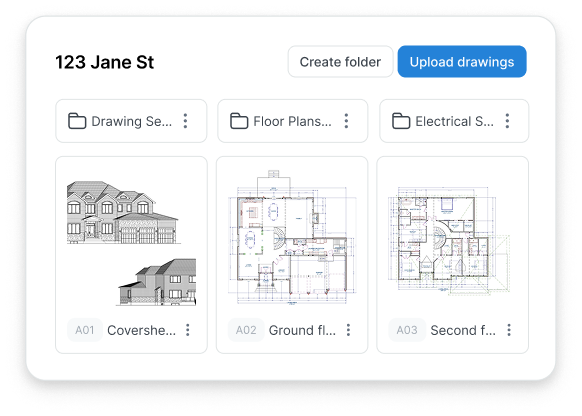Click the A01 sheet number badge
This screenshot has height=416, width=582.
click(85, 330)
